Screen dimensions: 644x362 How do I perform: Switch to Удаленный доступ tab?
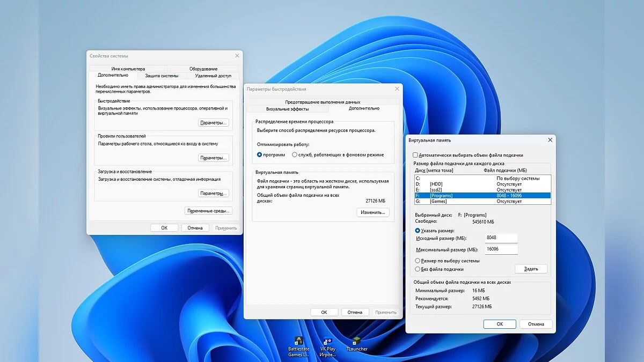tap(213, 76)
